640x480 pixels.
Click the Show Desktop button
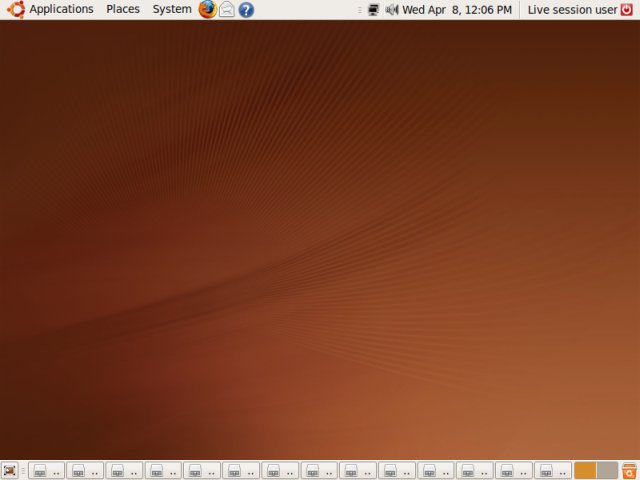click(10, 471)
